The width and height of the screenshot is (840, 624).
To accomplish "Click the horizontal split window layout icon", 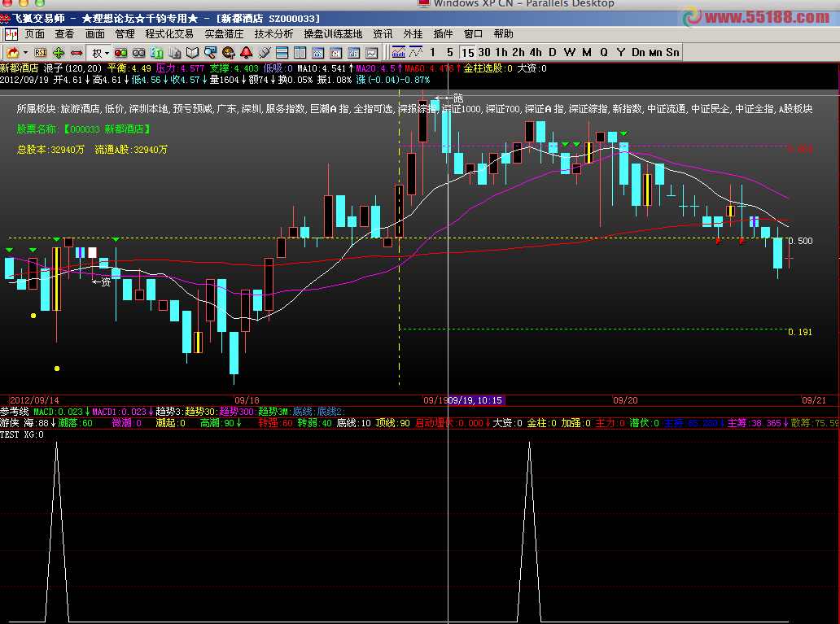I will click(282, 52).
